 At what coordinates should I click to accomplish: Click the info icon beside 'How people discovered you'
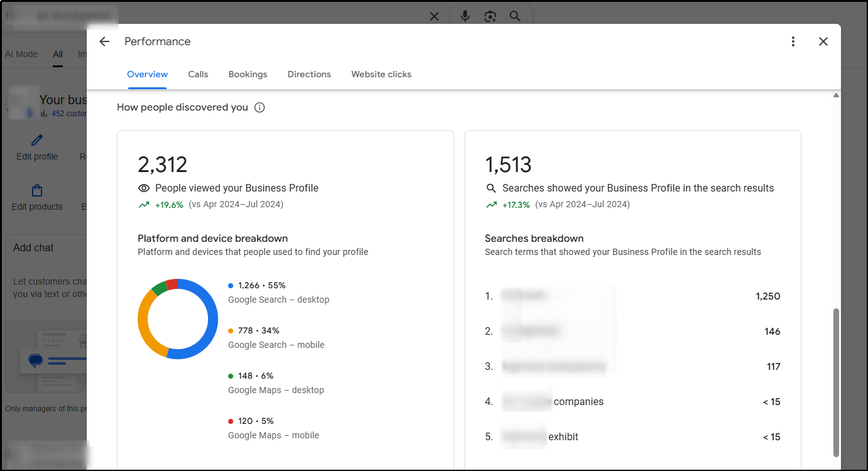(x=260, y=107)
